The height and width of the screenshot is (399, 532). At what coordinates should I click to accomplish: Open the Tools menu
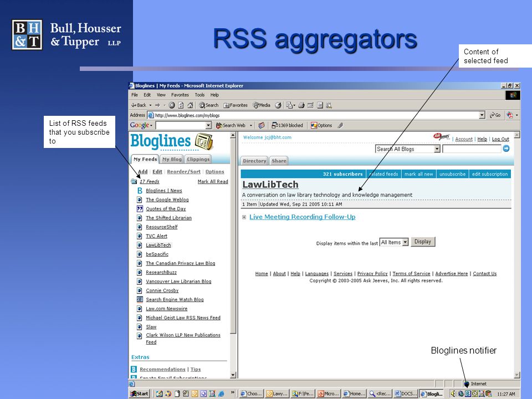pyautogui.click(x=199, y=95)
